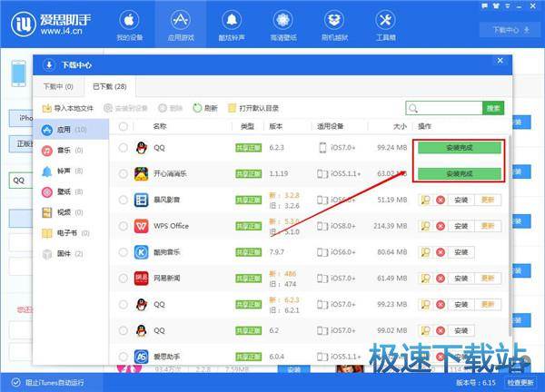Viewport: 545px width, 392px height.
Task: Switch to the 下载中 (0) tab
Action: point(58,86)
